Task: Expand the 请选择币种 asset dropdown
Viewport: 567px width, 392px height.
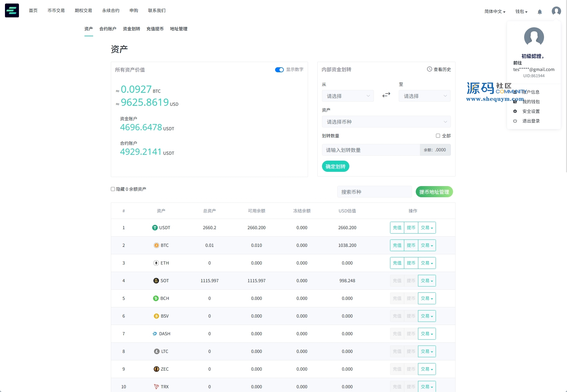Action: tap(386, 122)
